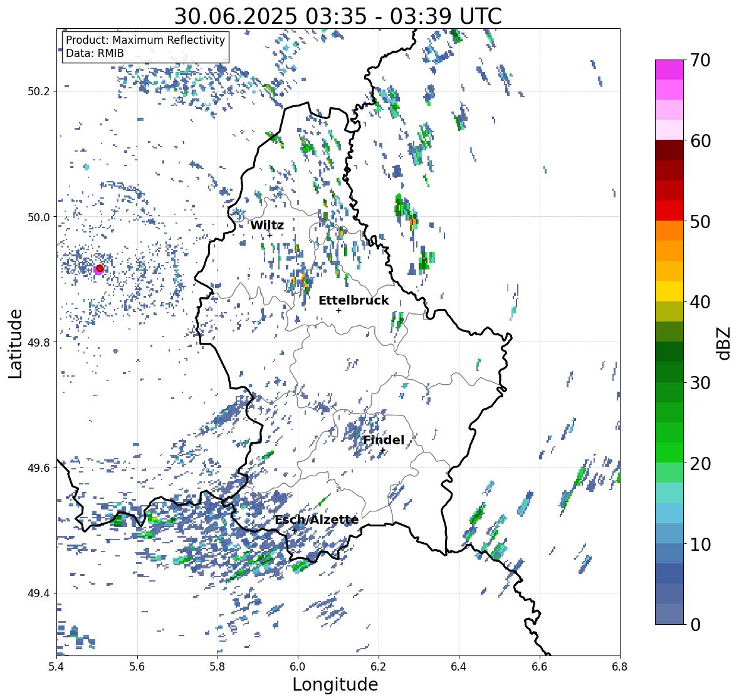Click the 6.2 longitude tick label
This screenshot has height=700, width=739.
379,666
